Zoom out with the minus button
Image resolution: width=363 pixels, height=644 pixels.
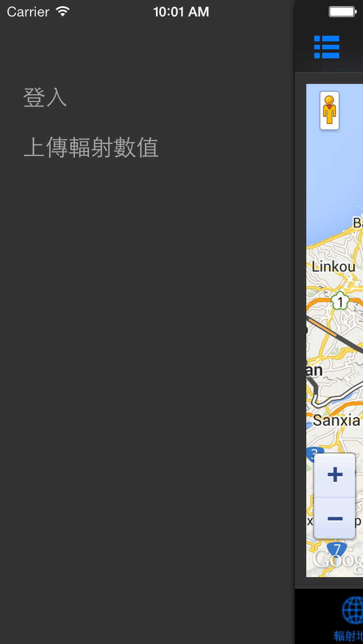click(x=335, y=518)
